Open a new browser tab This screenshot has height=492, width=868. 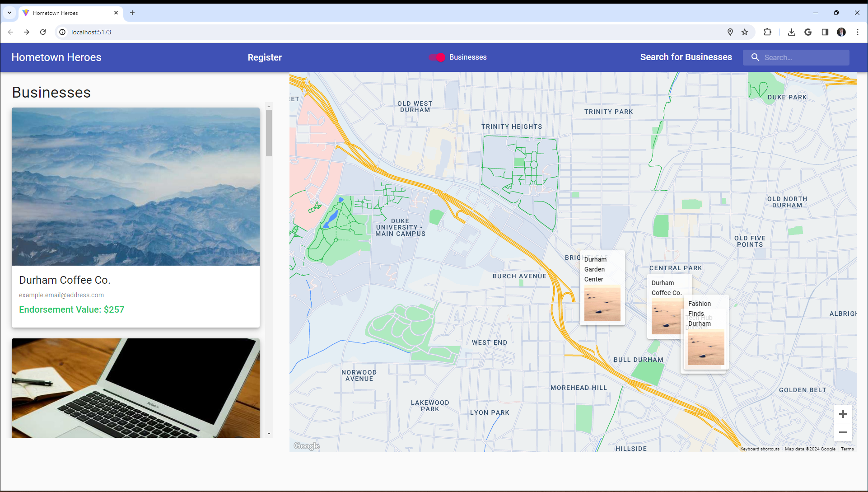tap(132, 13)
